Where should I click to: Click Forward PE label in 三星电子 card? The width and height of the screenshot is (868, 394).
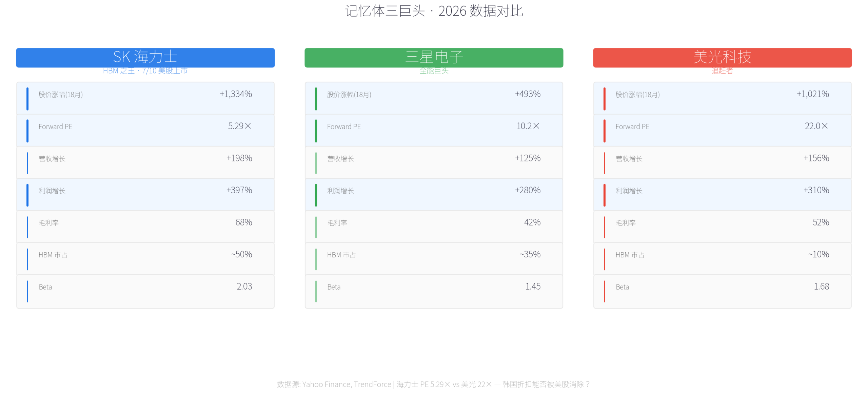(x=344, y=126)
